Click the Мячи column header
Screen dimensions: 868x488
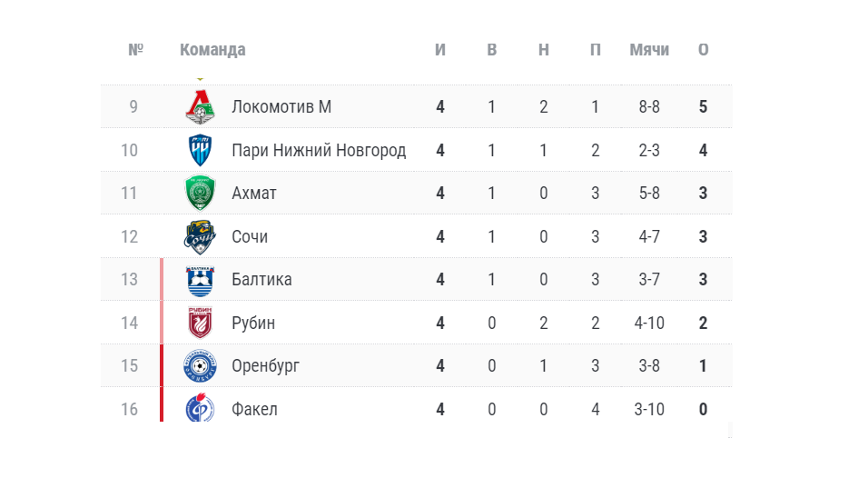[x=649, y=50]
